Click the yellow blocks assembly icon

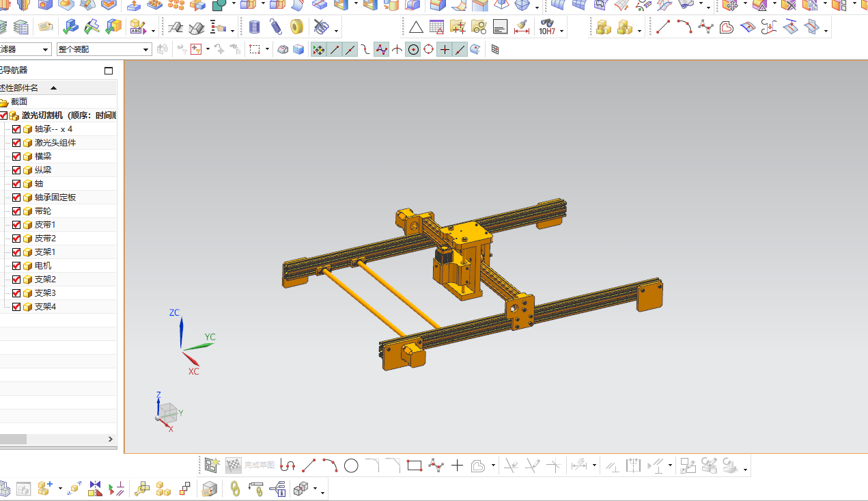[603, 27]
